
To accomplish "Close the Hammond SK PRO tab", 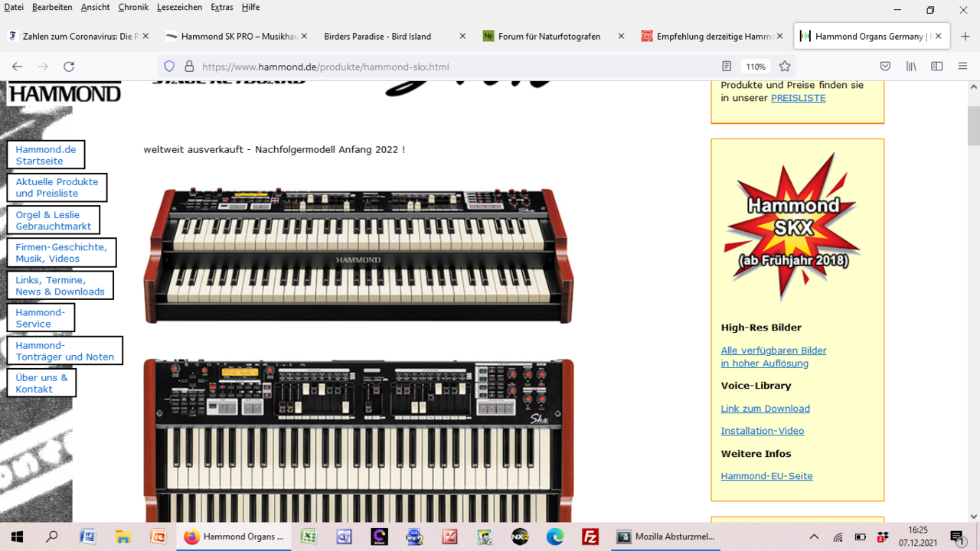I will tap(304, 36).
